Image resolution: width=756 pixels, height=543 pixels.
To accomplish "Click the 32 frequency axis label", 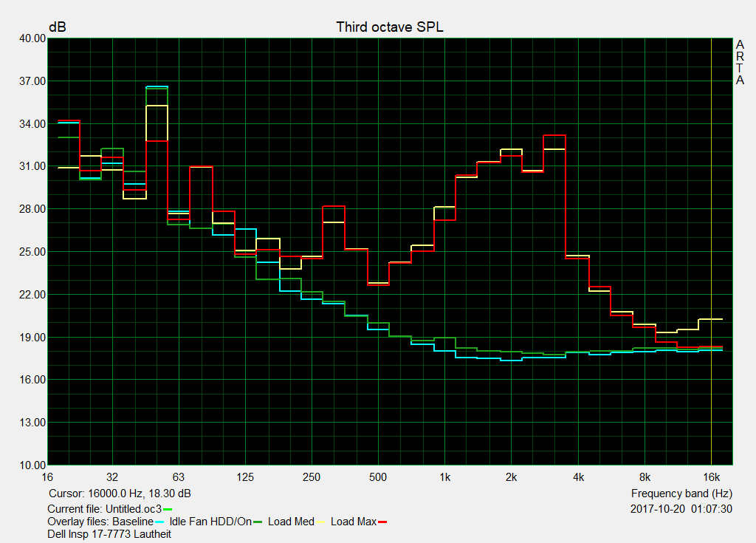I will tap(112, 477).
